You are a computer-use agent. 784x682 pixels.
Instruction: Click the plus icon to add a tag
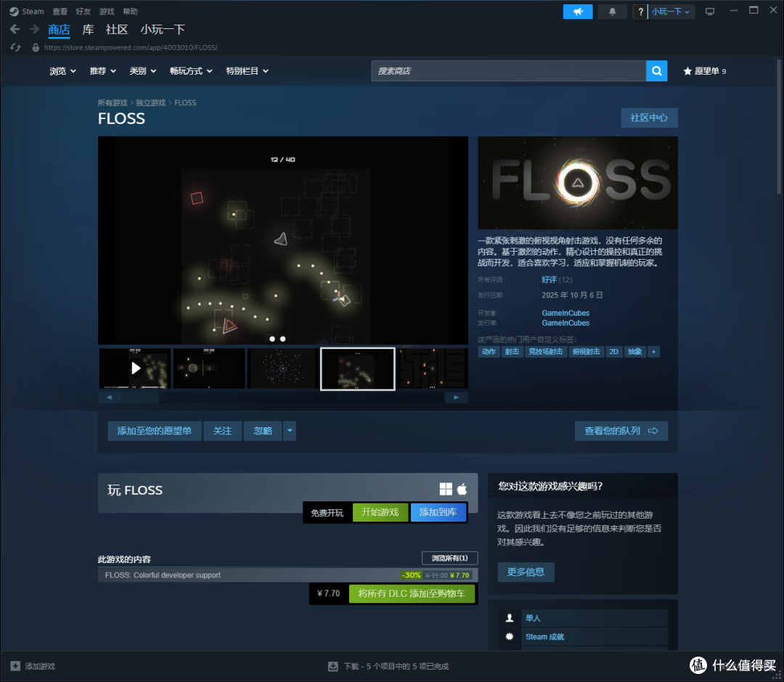[x=653, y=352]
